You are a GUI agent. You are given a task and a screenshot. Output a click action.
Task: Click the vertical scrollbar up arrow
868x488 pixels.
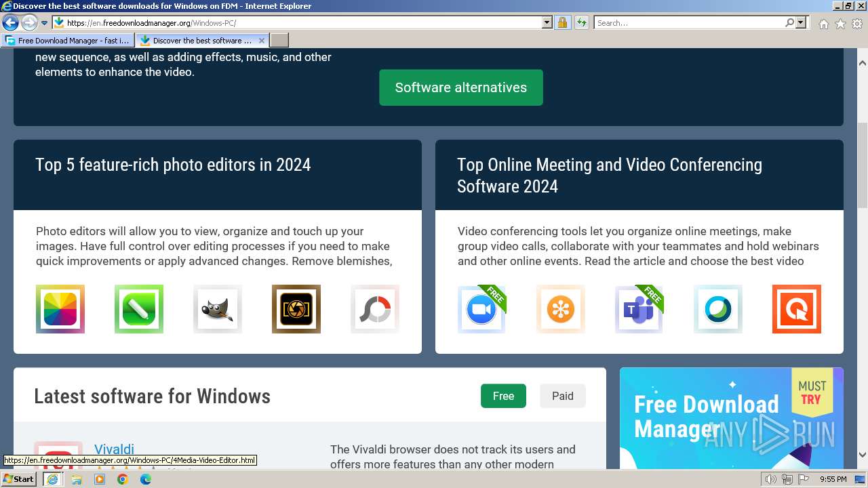862,63
